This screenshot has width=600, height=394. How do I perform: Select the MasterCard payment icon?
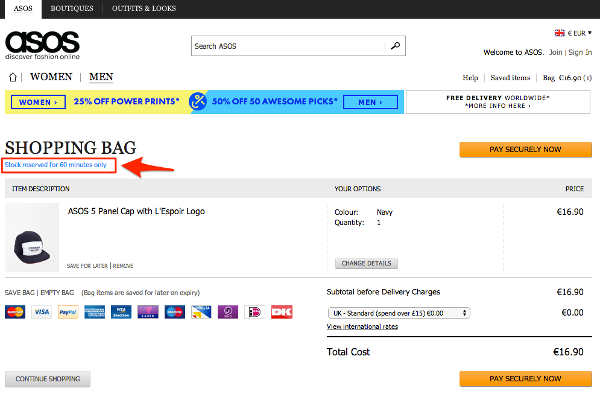tap(15, 312)
